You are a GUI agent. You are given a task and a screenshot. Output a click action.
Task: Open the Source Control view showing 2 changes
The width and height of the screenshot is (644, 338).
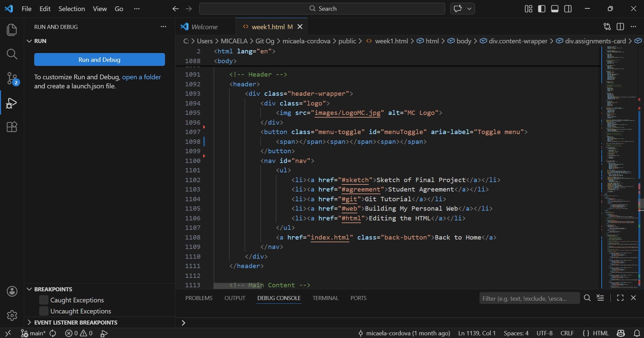(12, 78)
